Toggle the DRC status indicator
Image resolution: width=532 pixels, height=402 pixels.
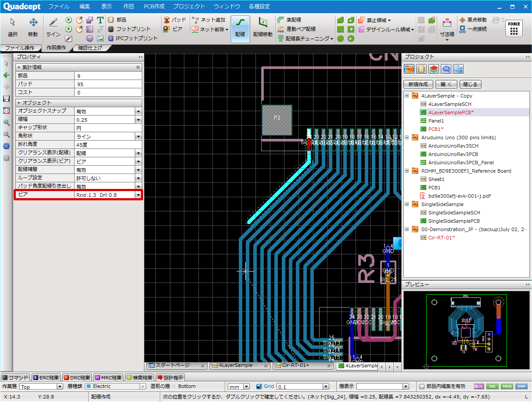tap(492, 387)
